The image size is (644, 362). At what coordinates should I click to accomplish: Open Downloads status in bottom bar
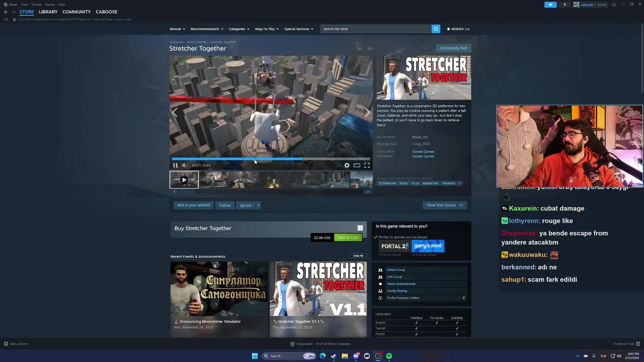pos(320,344)
